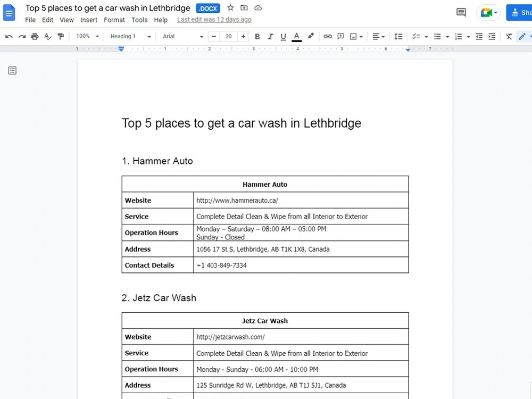Open the File menu
The width and height of the screenshot is (532, 399).
click(x=30, y=20)
